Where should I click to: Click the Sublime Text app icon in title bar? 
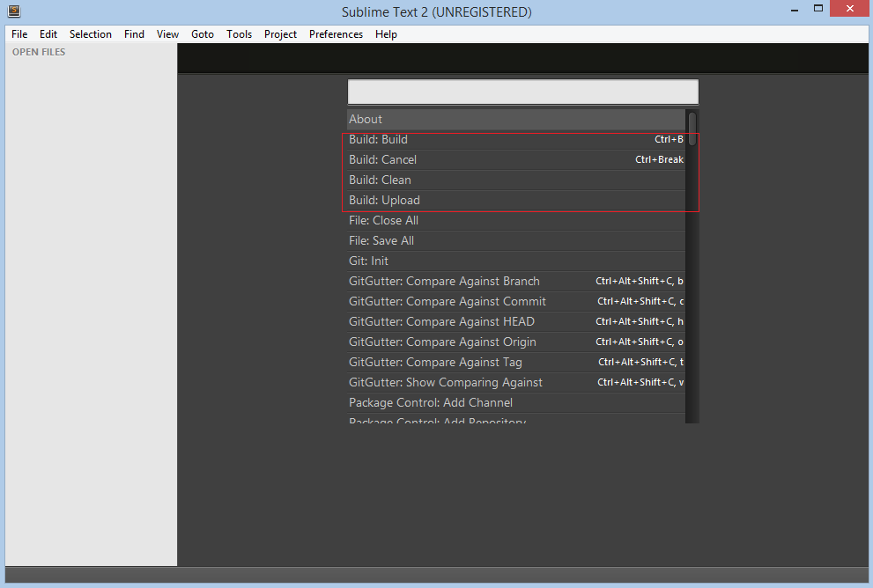click(x=14, y=11)
